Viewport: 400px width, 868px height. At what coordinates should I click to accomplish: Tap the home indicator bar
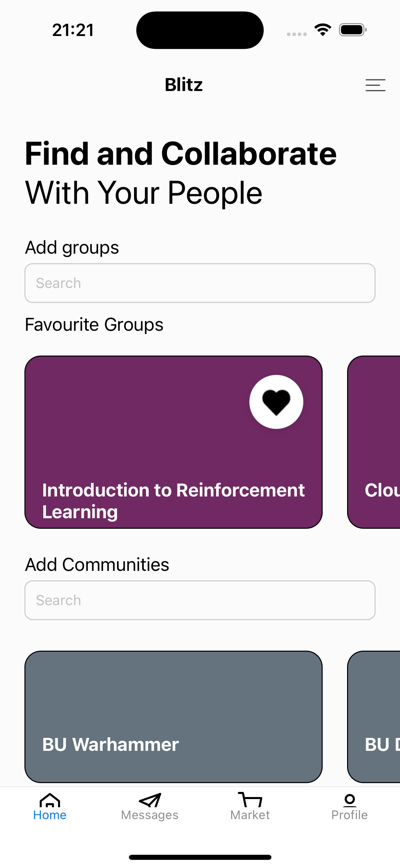tap(200, 857)
